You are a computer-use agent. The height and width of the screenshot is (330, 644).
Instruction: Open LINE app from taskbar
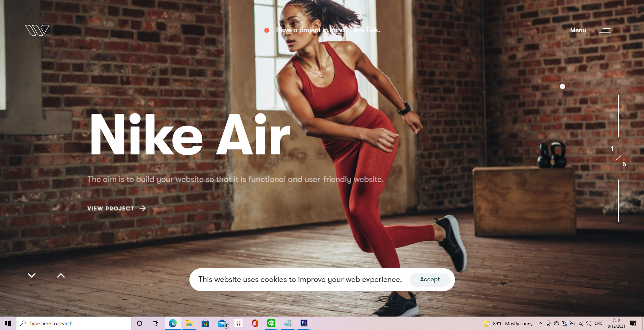tap(271, 323)
